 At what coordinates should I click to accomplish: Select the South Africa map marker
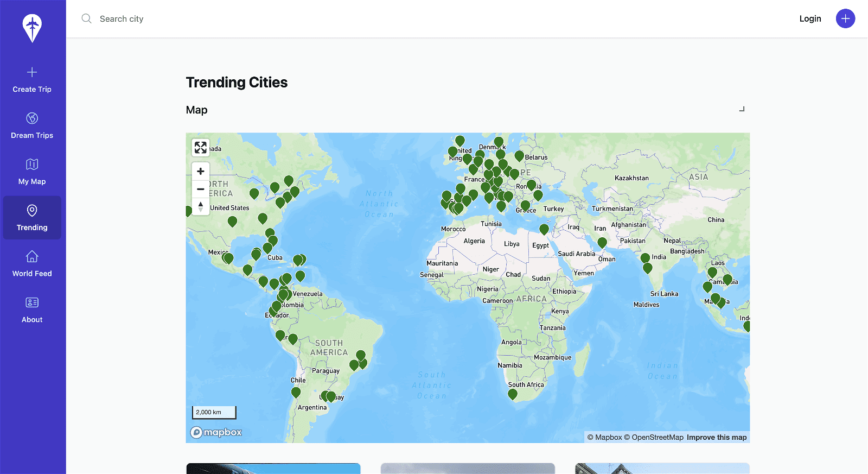pos(513,394)
